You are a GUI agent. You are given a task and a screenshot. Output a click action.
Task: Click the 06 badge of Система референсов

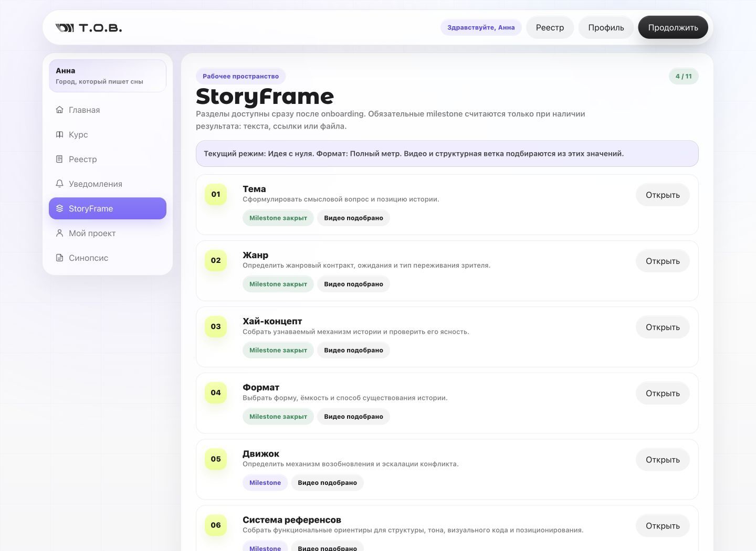(216, 525)
